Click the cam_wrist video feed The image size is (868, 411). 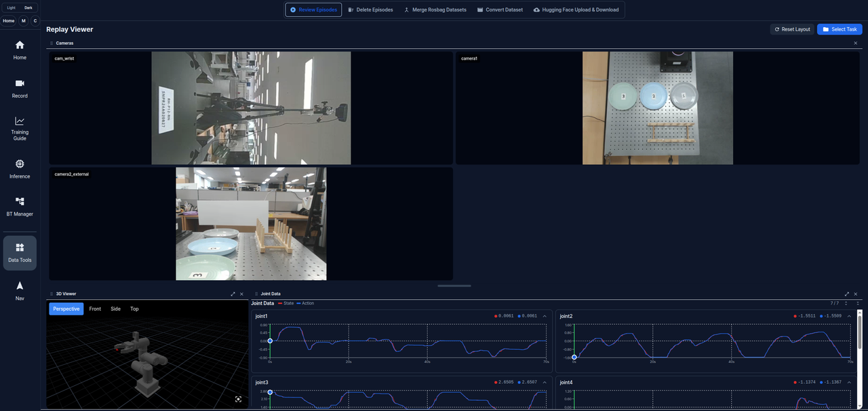click(x=251, y=108)
